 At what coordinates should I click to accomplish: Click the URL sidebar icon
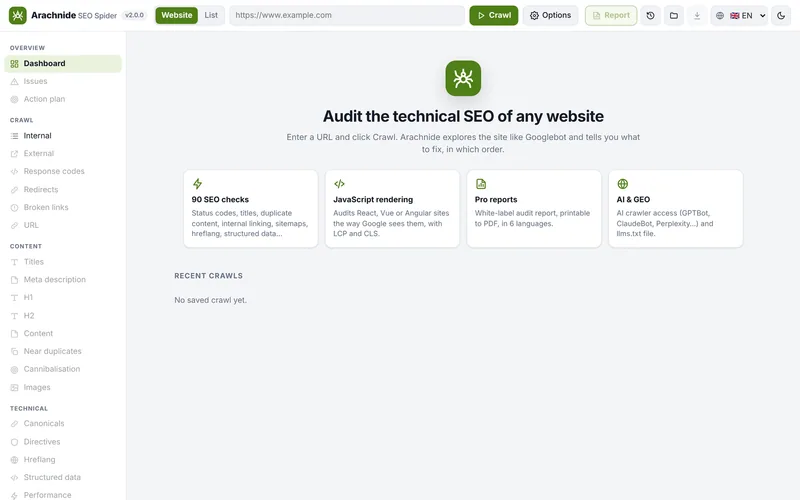pyautogui.click(x=14, y=226)
